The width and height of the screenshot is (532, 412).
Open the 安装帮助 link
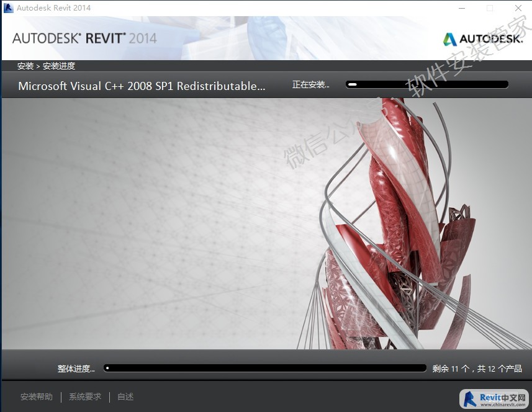(x=37, y=396)
